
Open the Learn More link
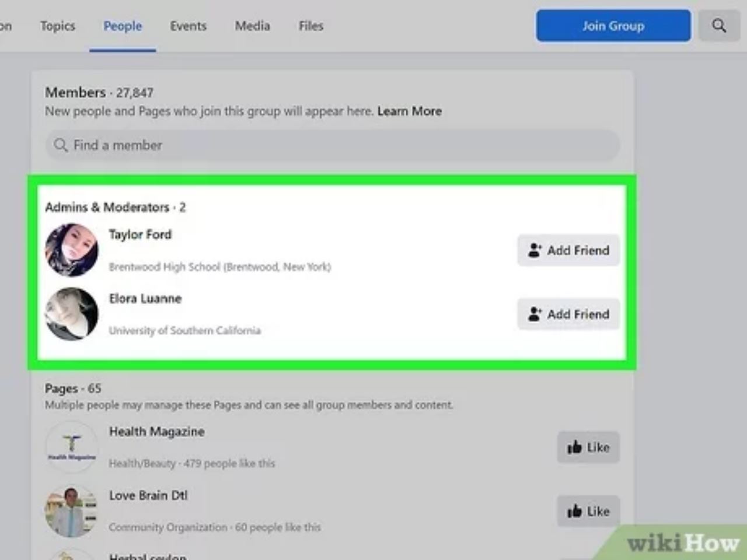tap(409, 111)
